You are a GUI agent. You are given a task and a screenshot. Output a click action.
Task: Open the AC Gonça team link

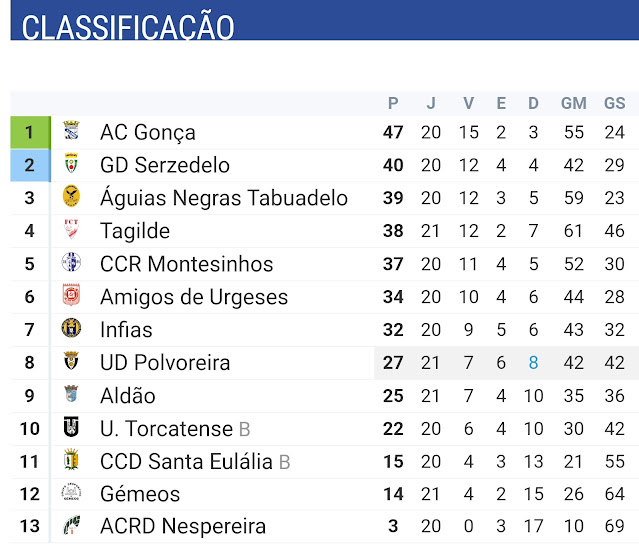click(x=148, y=132)
